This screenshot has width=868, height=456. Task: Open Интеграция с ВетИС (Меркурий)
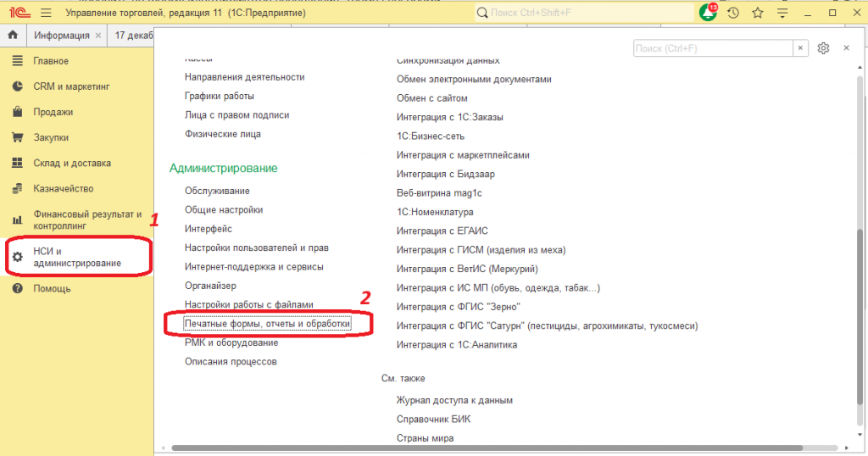[x=467, y=269]
